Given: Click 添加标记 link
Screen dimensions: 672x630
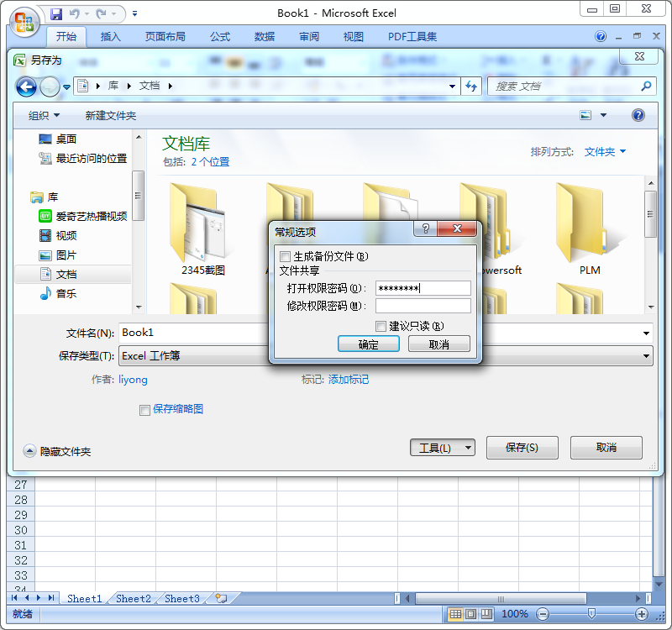Looking at the screenshot, I should (x=349, y=380).
